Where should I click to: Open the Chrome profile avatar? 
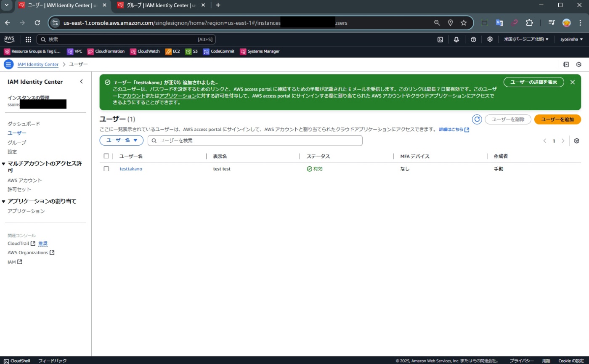(x=566, y=23)
